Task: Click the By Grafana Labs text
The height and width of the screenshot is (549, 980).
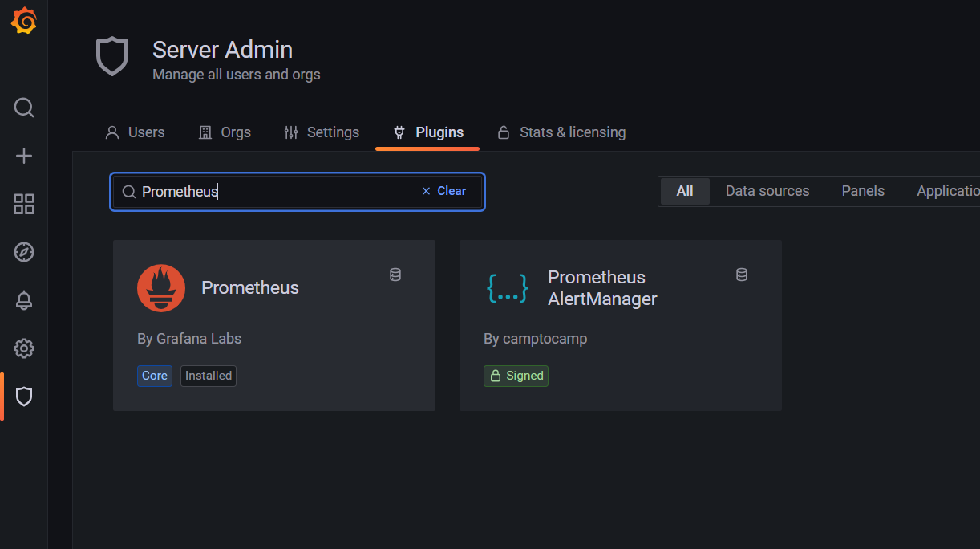Action: (189, 339)
